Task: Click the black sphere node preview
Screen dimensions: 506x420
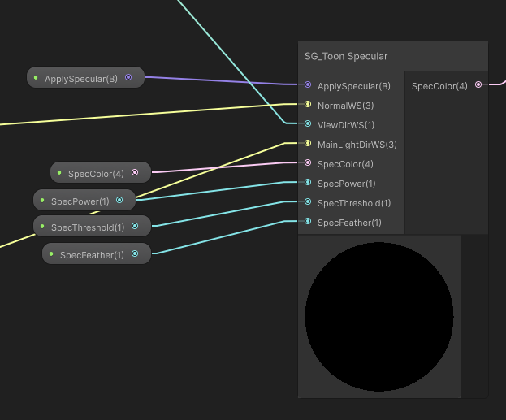Action: tap(379, 317)
